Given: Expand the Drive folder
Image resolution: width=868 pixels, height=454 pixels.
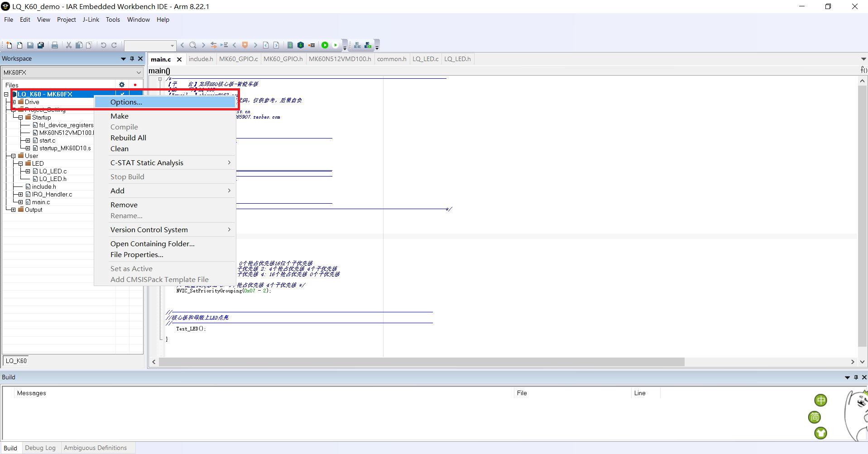Looking at the screenshot, I should point(14,102).
